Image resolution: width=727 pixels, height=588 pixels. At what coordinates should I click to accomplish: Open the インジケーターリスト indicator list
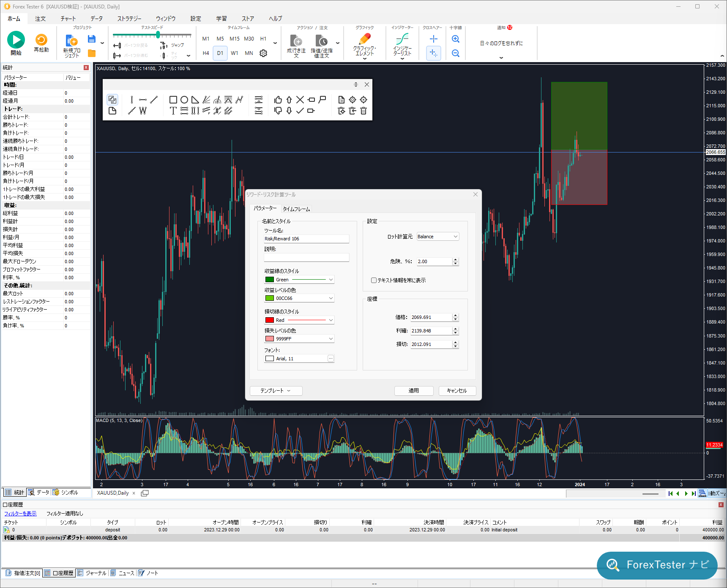(x=402, y=46)
